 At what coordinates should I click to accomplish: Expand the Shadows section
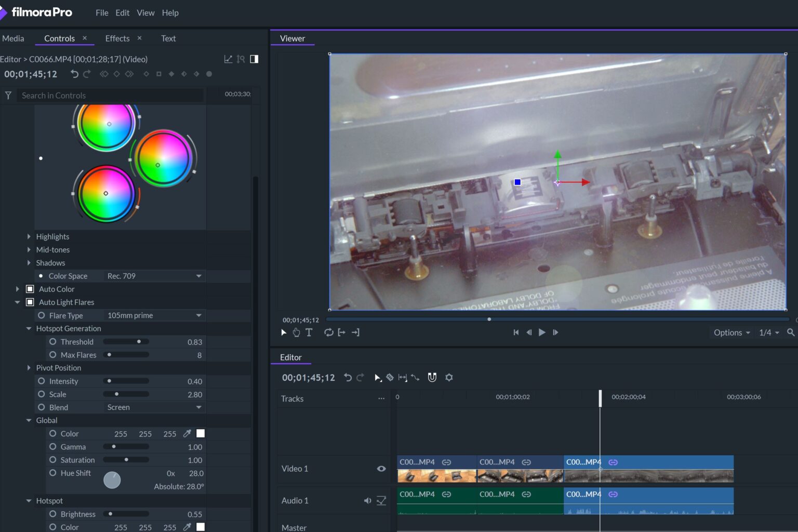[x=29, y=263]
